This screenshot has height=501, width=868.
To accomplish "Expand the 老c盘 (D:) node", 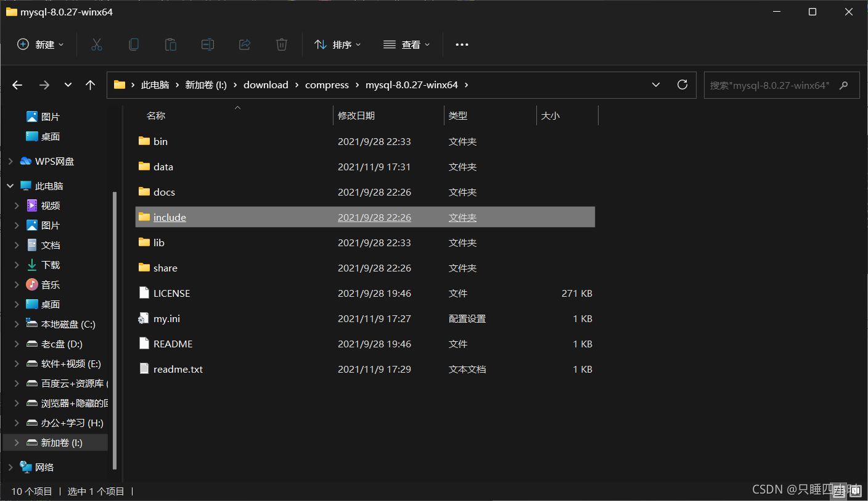I will 17,344.
